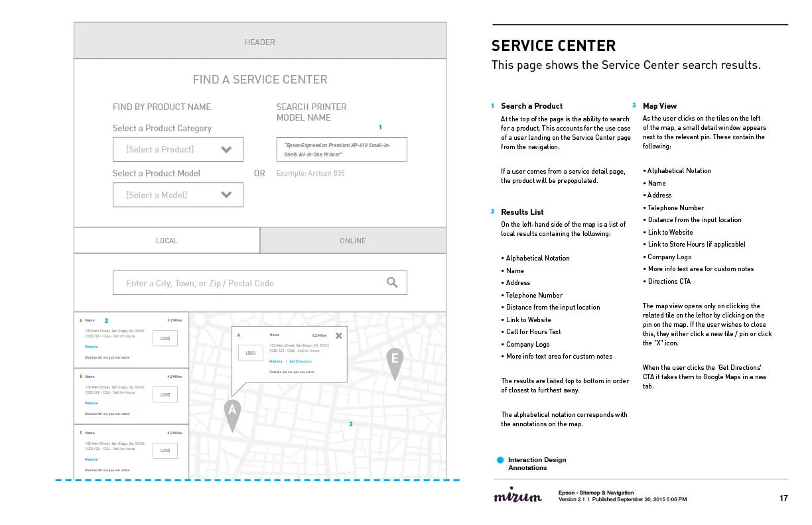
Task: Open Website link in result B card
Action: pos(91,403)
